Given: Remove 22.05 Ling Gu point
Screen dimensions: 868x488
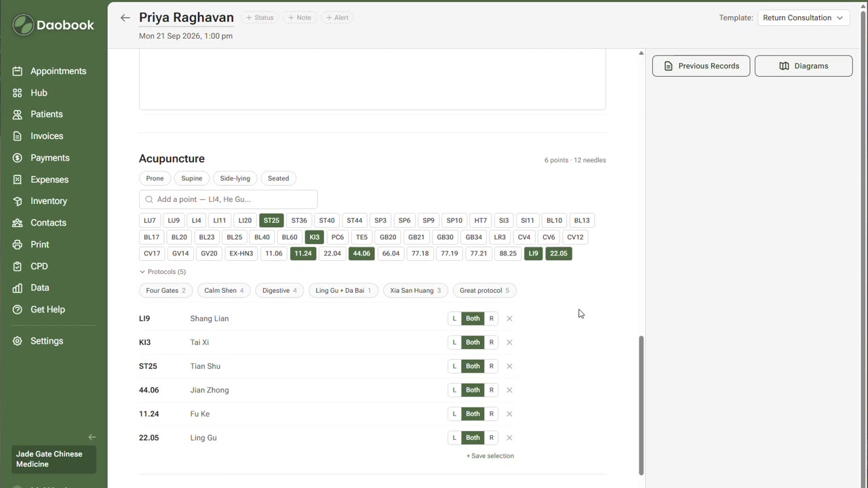Looking at the screenshot, I should click(x=509, y=438).
